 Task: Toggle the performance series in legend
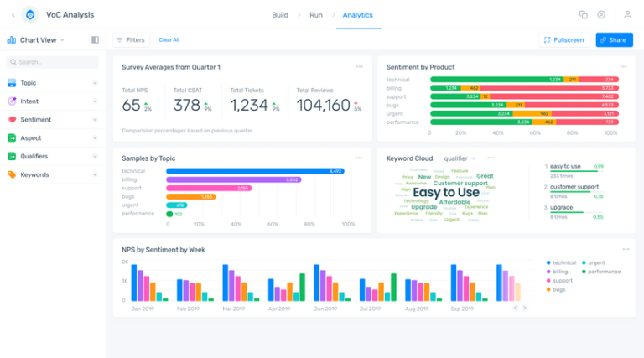pyautogui.click(x=601, y=272)
